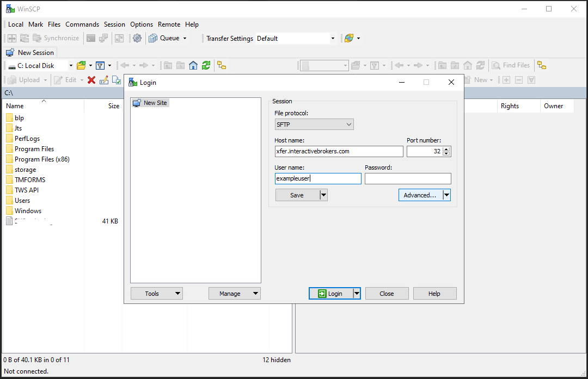Screen dimensions: 588x379
Task: Increase the Port number with up arrow
Action: [x=446, y=149]
